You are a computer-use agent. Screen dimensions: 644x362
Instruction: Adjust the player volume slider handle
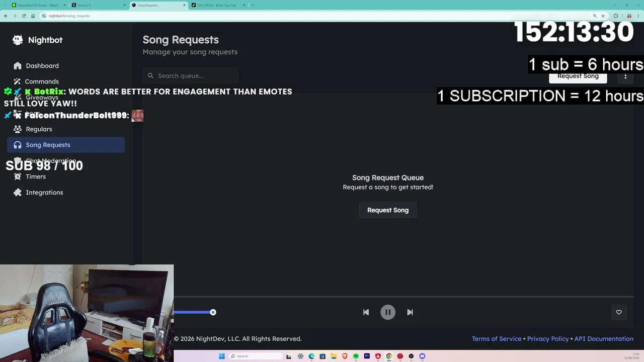pyautogui.click(x=213, y=312)
